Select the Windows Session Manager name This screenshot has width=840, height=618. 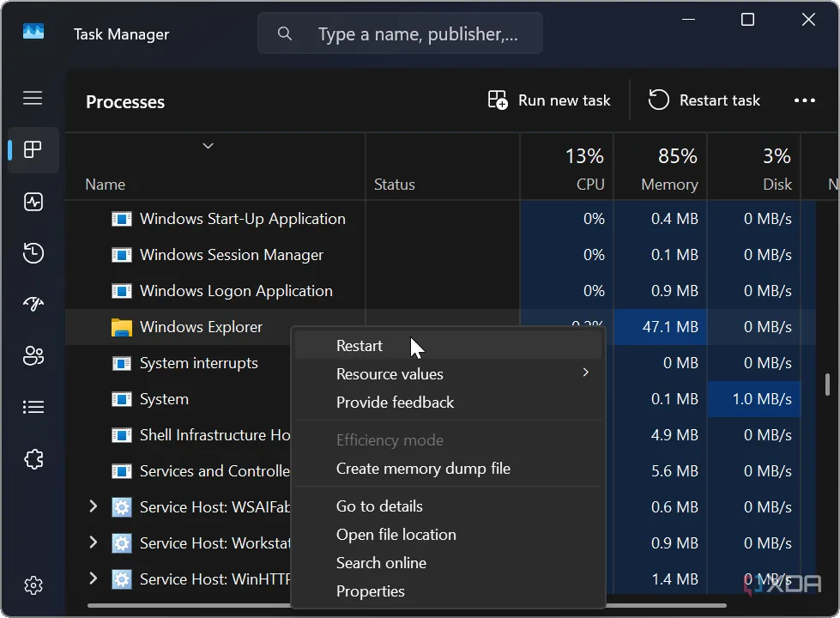[x=232, y=255]
